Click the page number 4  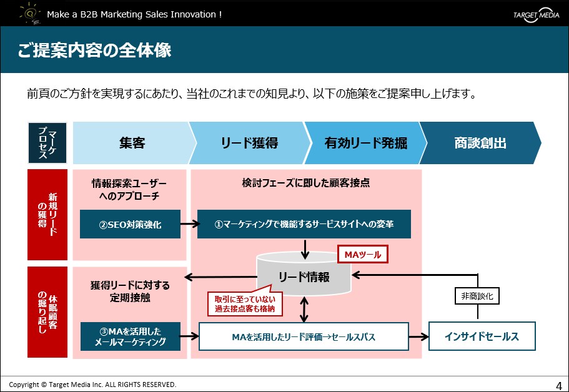tap(559, 386)
